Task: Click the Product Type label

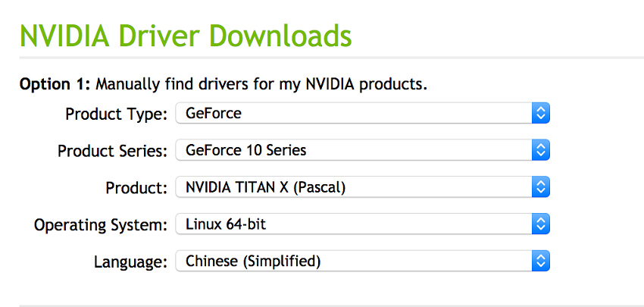Action: (x=117, y=114)
